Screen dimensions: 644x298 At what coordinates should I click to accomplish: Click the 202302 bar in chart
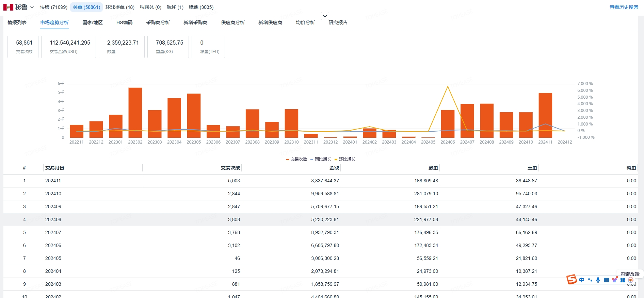pyautogui.click(x=135, y=113)
